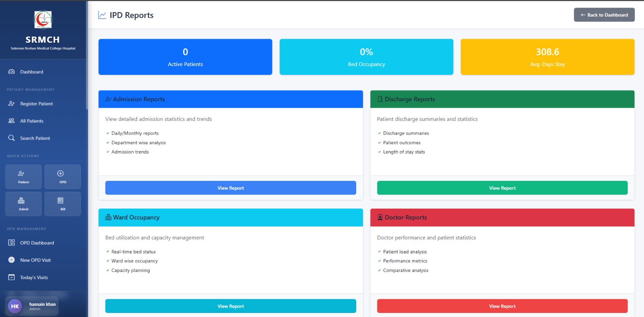This screenshot has height=317, width=644.
Task: Click 'Doctor performance and patient statistics' text
Action: pos(426,238)
